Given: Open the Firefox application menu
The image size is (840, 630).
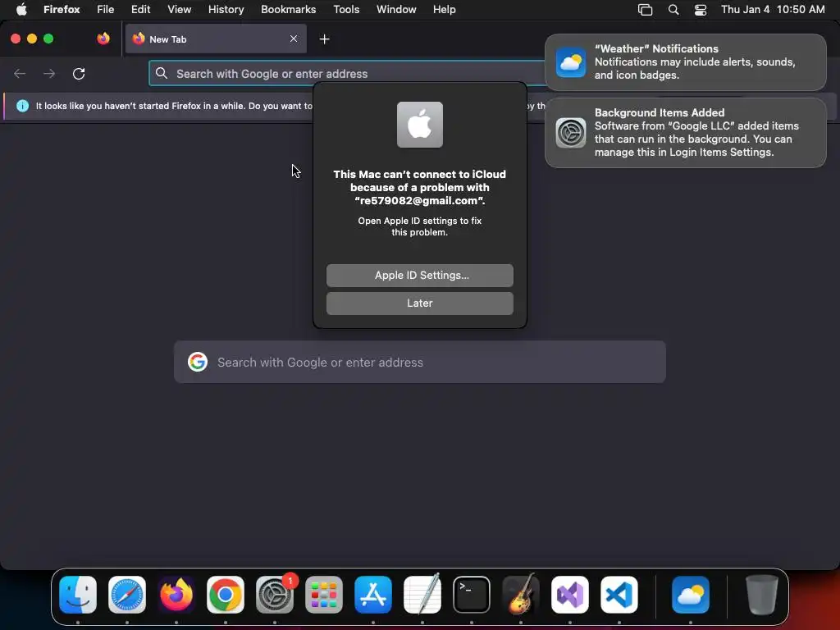Looking at the screenshot, I should coord(62,10).
